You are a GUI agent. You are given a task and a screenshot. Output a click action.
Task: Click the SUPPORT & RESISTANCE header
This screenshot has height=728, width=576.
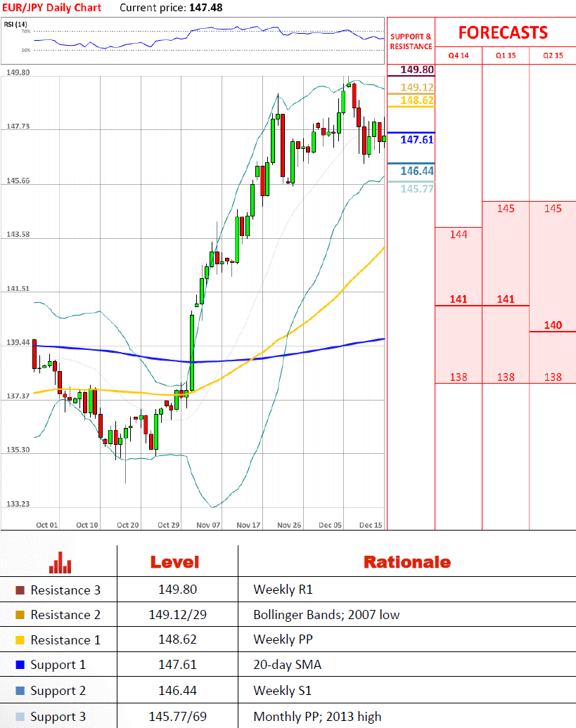(411, 41)
